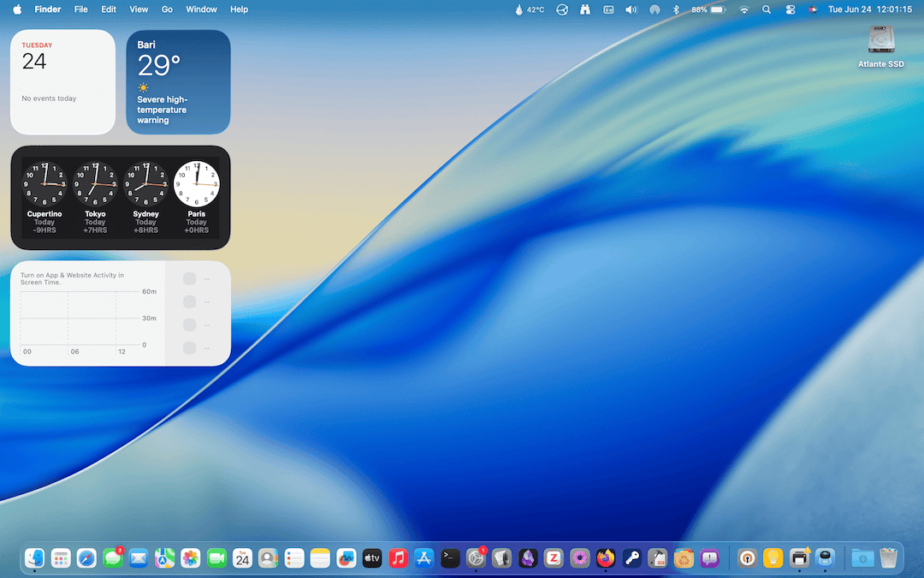Open the Apple menu
924x578 pixels.
tap(17, 9)
